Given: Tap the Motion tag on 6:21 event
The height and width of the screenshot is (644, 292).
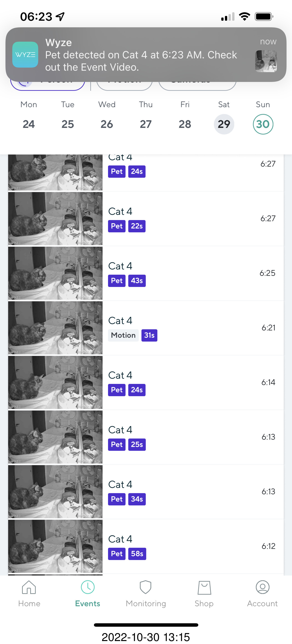Looking at the screenshot, I should click(123, 335).
